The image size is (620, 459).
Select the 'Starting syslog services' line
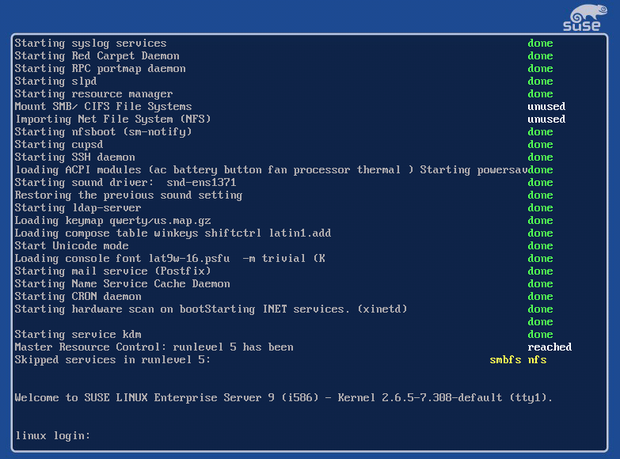pos(91,43)
